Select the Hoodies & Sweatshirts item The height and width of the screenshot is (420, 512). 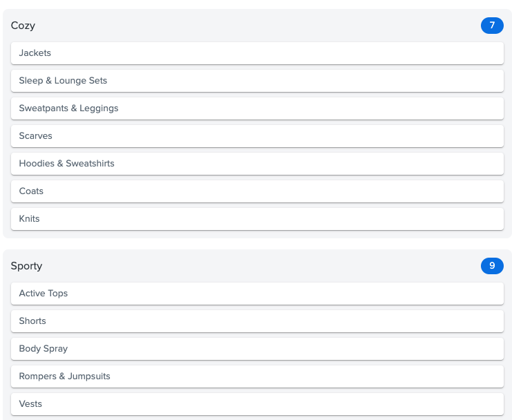click(257, 164)
